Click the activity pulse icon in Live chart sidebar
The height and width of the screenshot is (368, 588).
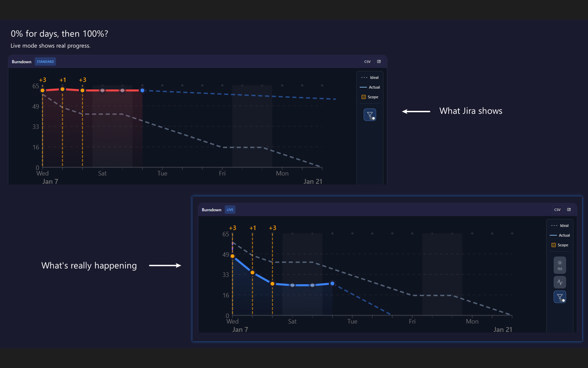[x=560, y=282]
